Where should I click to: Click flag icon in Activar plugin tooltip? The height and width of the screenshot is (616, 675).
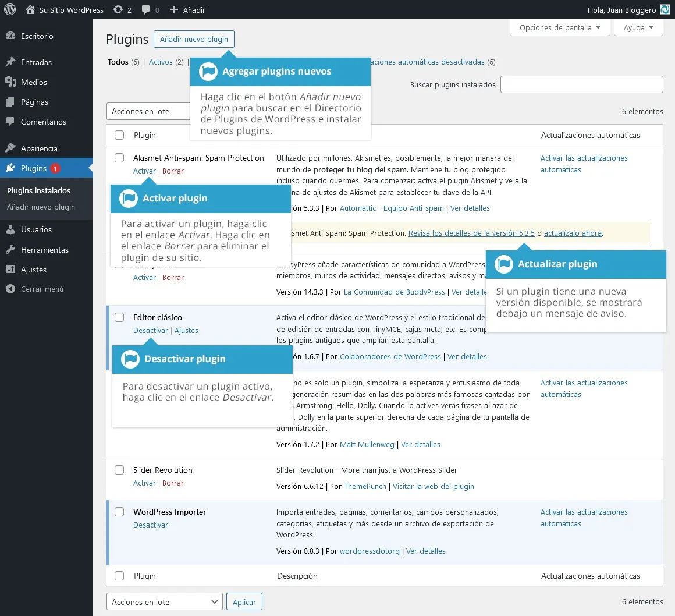click(128, 199)
